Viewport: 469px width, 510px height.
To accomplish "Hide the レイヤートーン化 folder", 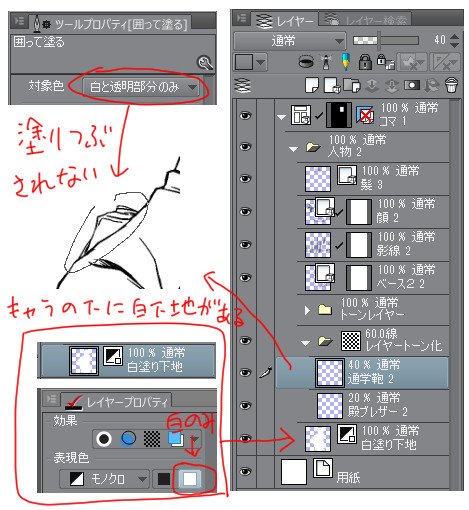I will click(x=245, y=340).
